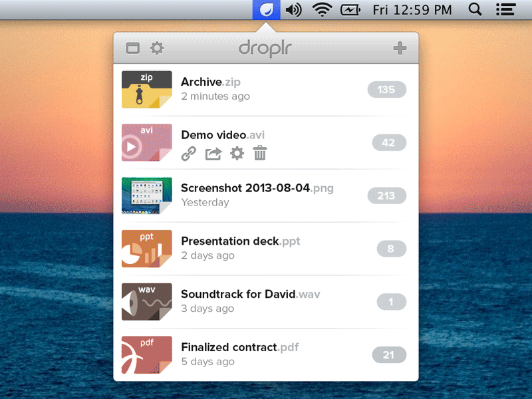Select the Demo video.avi file name
Image resolution: width=532 pixels, height=399 pixels.
(x=223, y=135)
